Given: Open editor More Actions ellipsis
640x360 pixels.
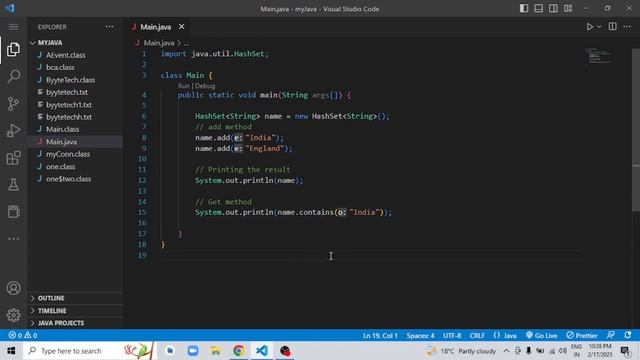Looking at the screenshot, I should pyautogui.click(x=627, y=27).
